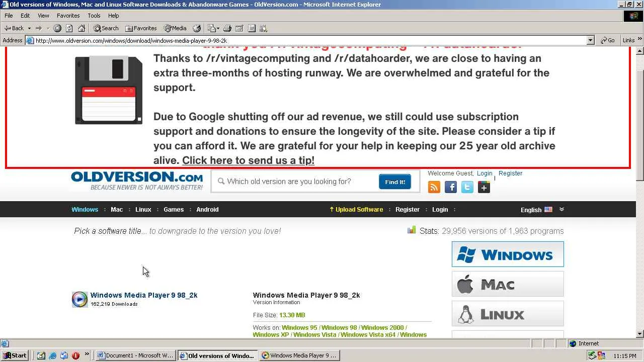Go back with the Back toolbar button
The width and height of the screenshot is (644, 362).
[x=14, y=28]
